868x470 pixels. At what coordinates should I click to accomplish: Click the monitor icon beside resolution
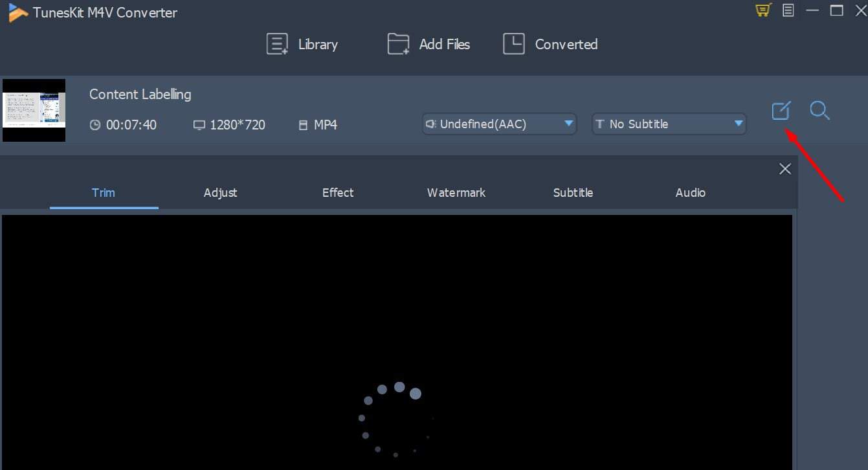[x=199, y=125]
